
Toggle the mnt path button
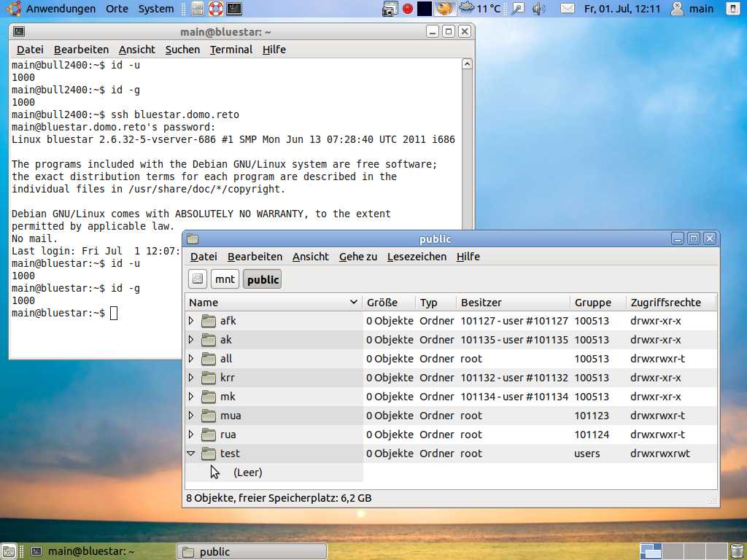[225, 279]
